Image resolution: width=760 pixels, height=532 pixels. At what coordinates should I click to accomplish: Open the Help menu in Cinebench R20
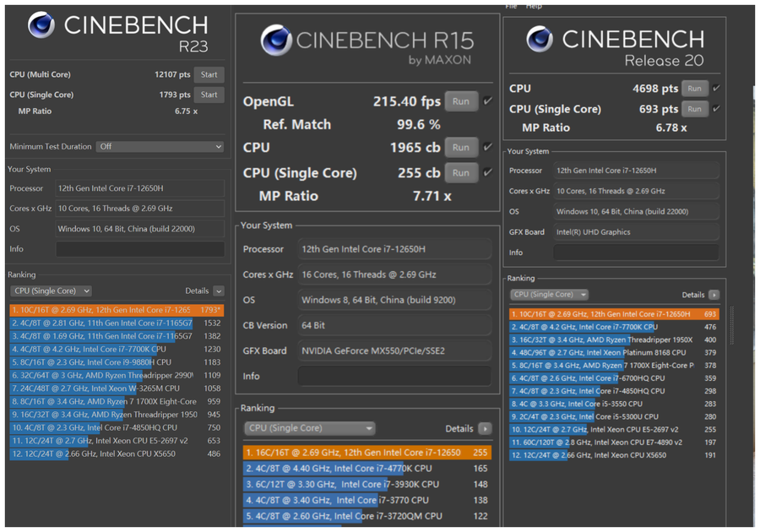pos(534,6)
